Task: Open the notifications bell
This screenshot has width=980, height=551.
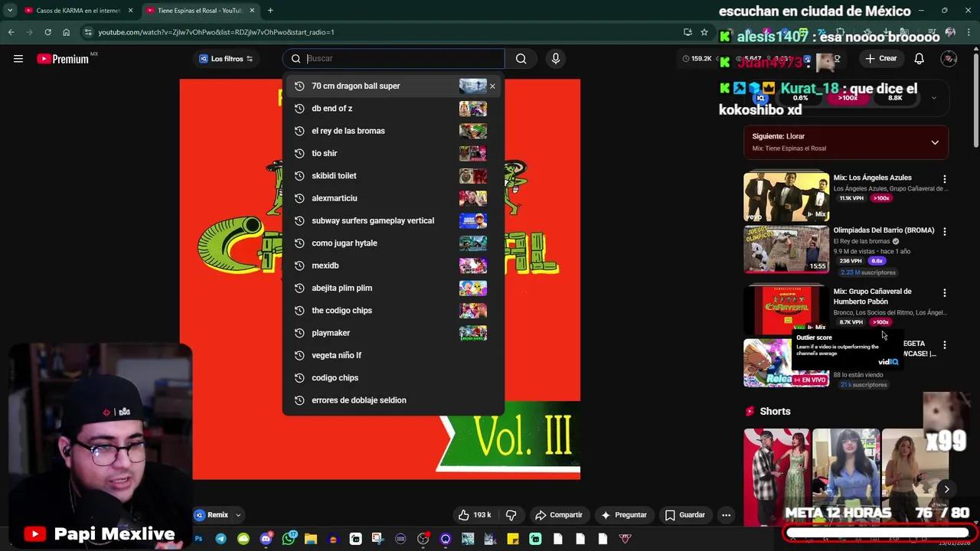Action: pyautogui.click(x=920, y=59)
